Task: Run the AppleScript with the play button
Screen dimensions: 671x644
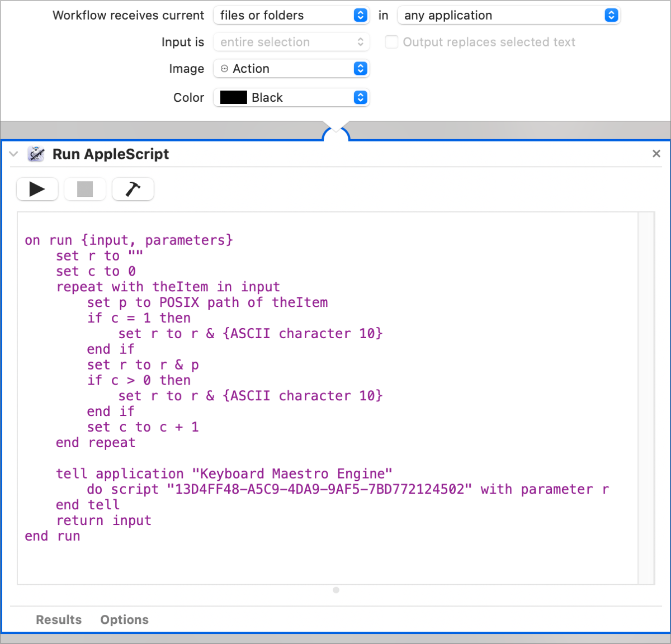Action: coord(37,190)
